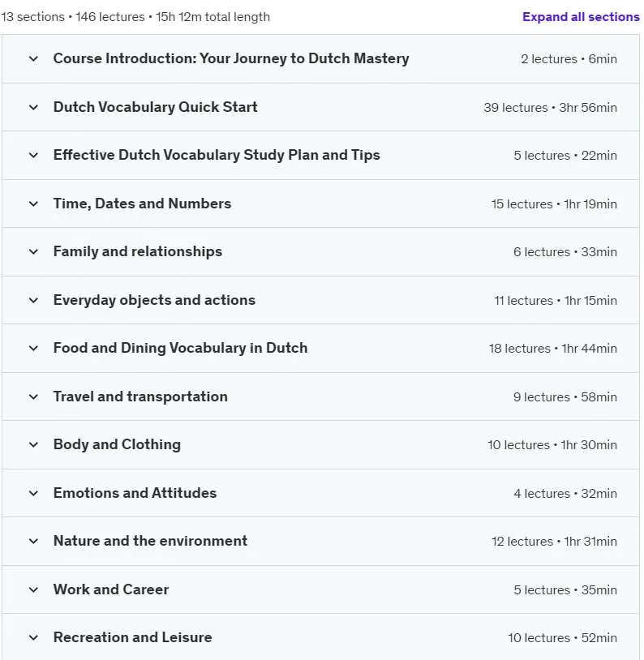Expand all sections of the course
Screen dimensions: 644x660
581,17
